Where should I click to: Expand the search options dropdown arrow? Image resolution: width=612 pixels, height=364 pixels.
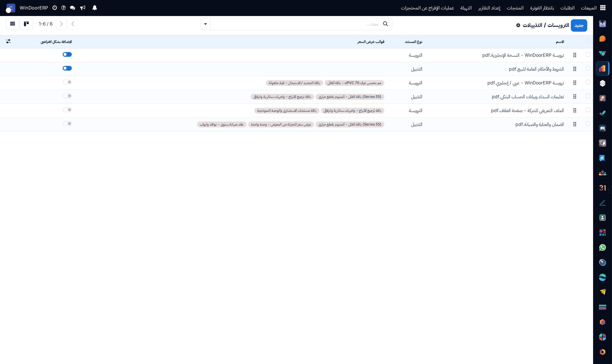205,24
